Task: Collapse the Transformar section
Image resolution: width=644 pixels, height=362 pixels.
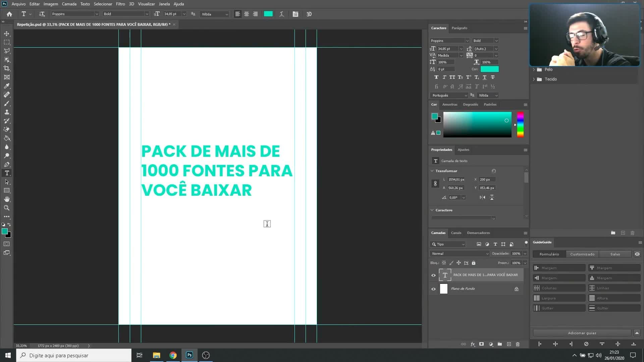Action: coord(432,171)
